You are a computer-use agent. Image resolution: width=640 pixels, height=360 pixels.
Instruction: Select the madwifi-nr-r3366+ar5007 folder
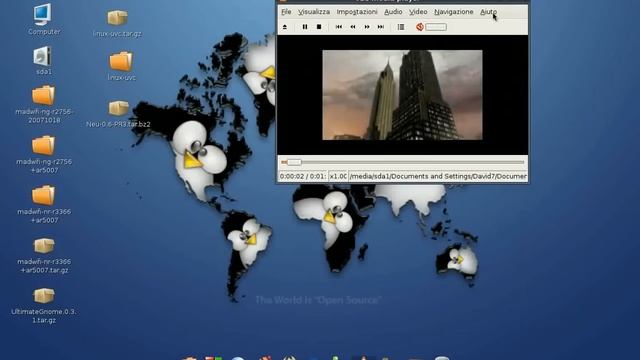click(x=44, y=204)
